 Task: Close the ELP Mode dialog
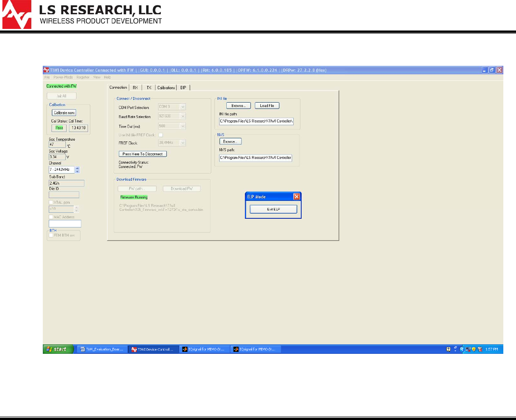click(296, 197)
